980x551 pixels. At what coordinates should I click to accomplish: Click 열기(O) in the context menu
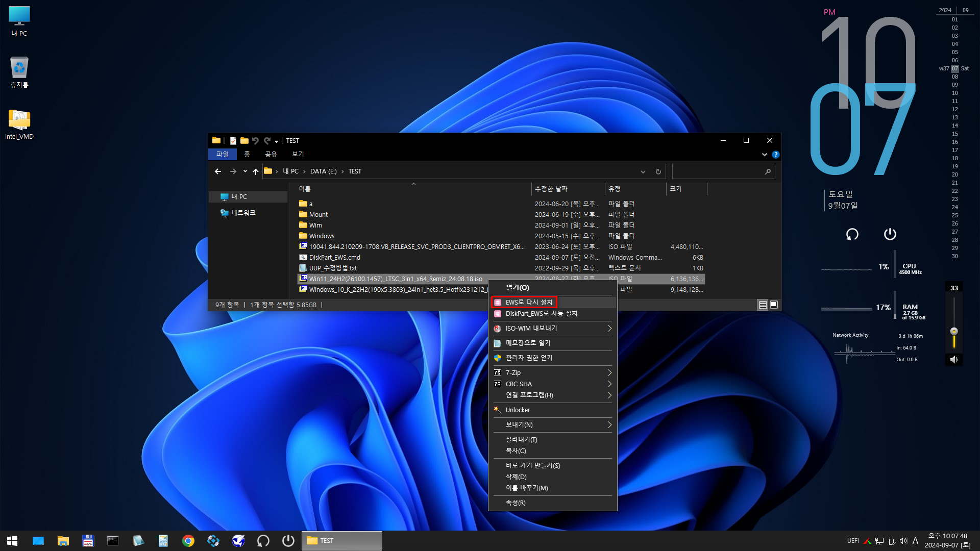pyautogui.click(x=553, y=288)
